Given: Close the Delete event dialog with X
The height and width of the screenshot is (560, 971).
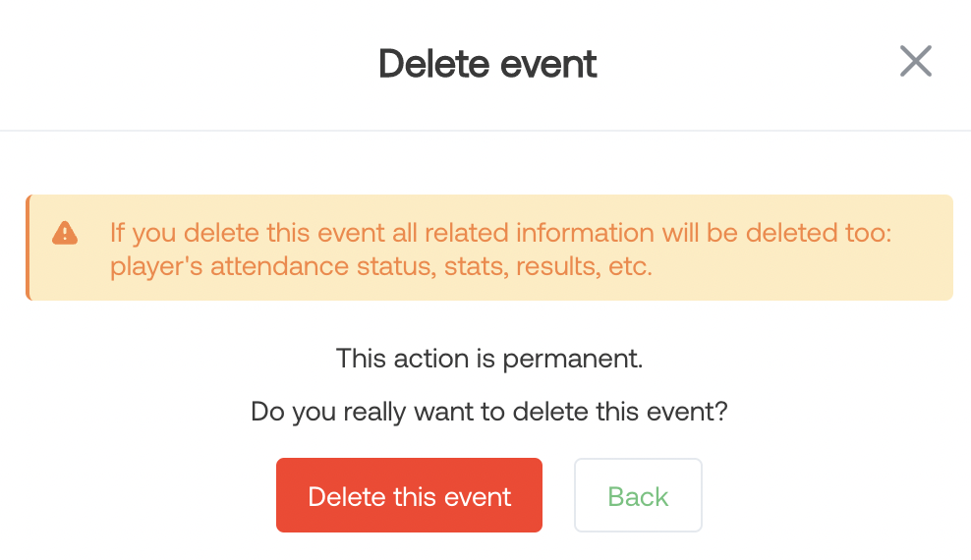Looking at the screenshot, I should tap(915, 62).
